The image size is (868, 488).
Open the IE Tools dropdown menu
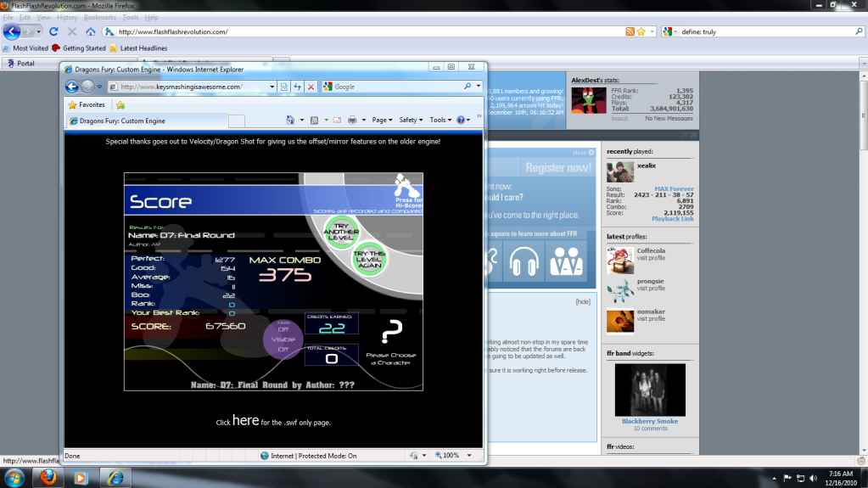tap(440, 121)
